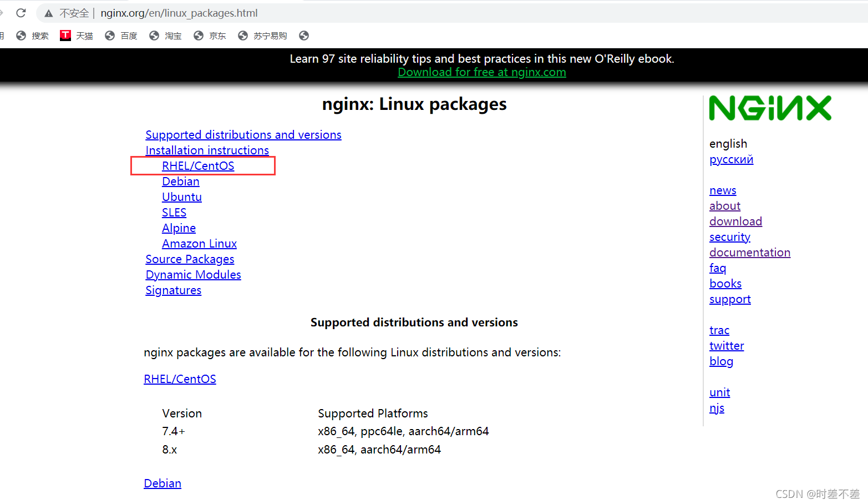The image size is (868, 504).
Task: Open the njs link in sidebar
Action: 717,408
